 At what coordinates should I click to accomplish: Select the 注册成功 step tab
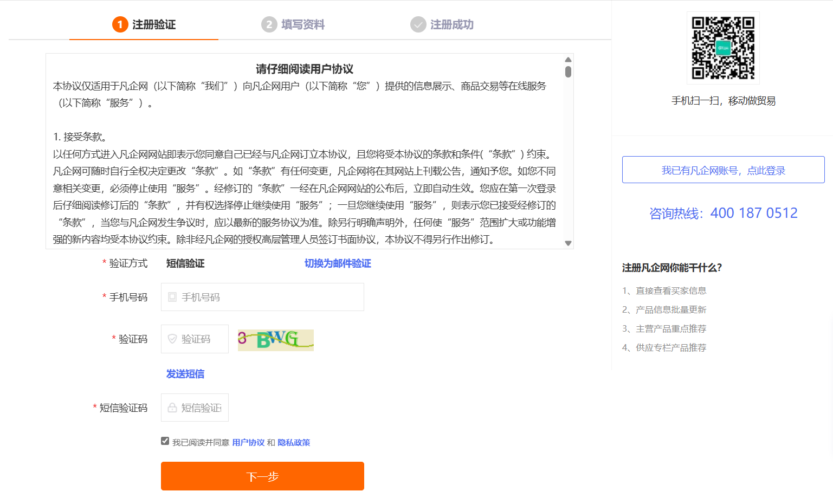pyautogui.click(x=442, y=24)
